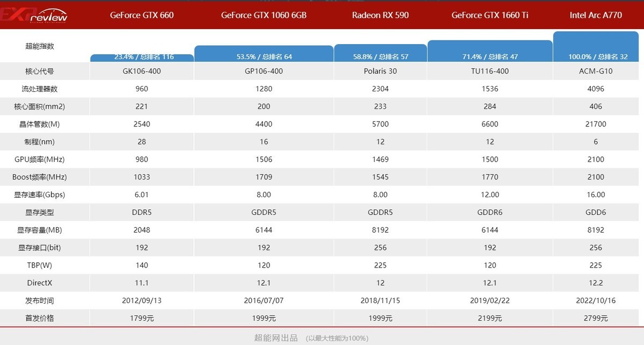
Task: Click the GDD6 memory type cell
Action: click(x=596, y=212)
